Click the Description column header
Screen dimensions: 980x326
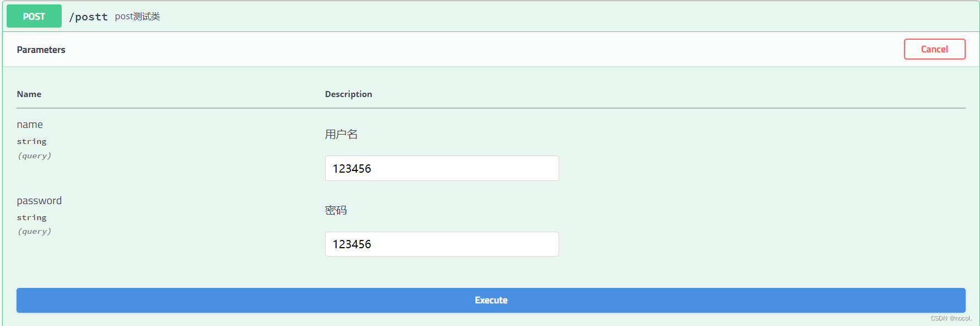pos(349,94)
